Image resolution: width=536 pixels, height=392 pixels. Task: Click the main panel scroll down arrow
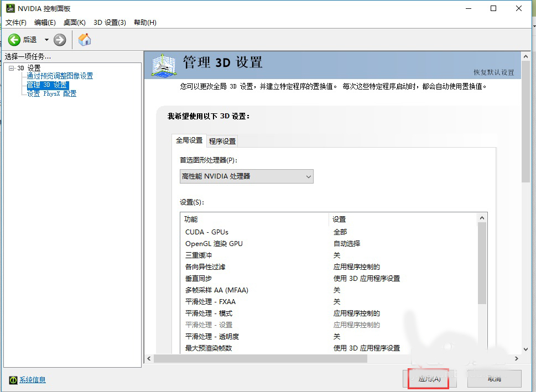525,349
